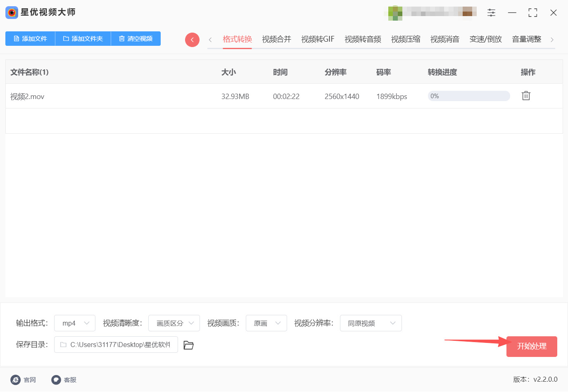The width and height of the screenshot is (568, 392).
Task: Click the folder browse icon beside save directory
Action: tap(188, 345)
